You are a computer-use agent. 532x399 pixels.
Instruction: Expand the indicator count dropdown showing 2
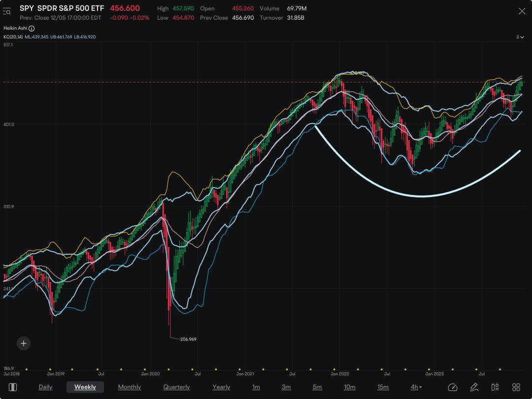[520, 36]
